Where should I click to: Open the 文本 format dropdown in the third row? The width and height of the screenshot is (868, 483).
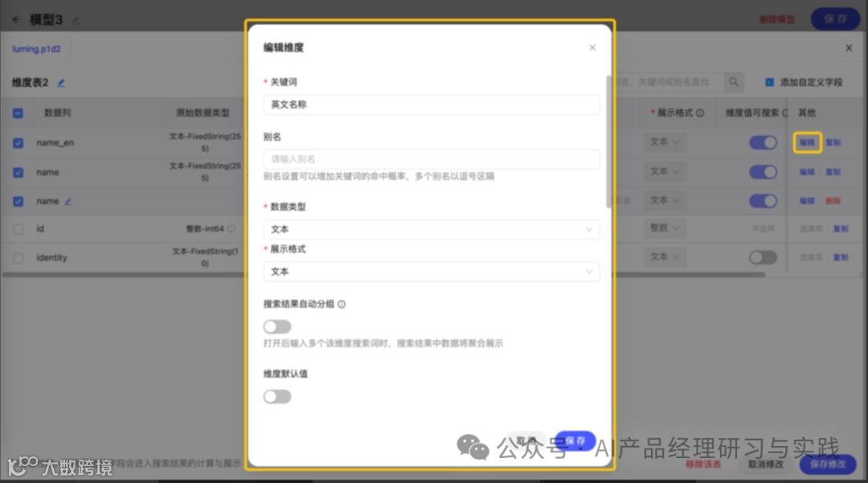[665, 200]
